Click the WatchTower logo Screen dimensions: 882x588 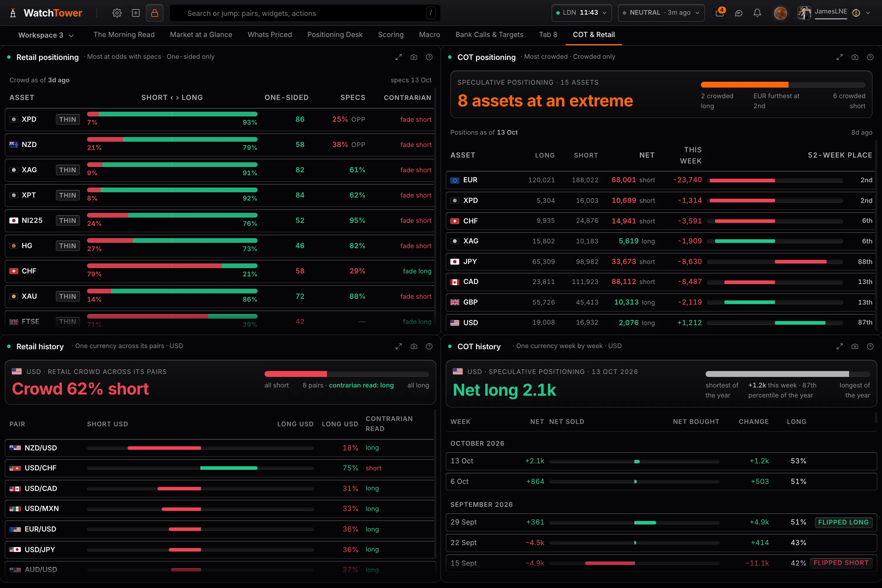[46, 13]
